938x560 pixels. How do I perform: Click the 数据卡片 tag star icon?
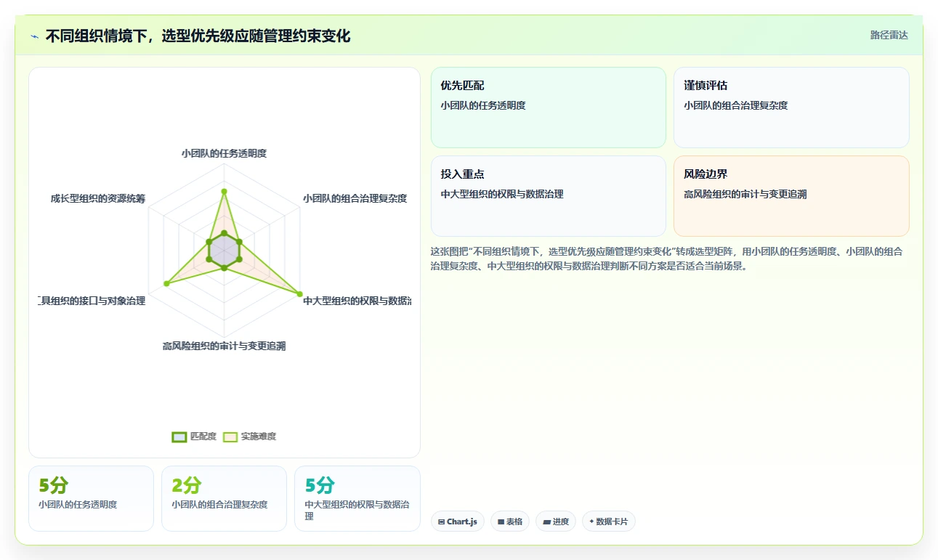click(591, 522)
